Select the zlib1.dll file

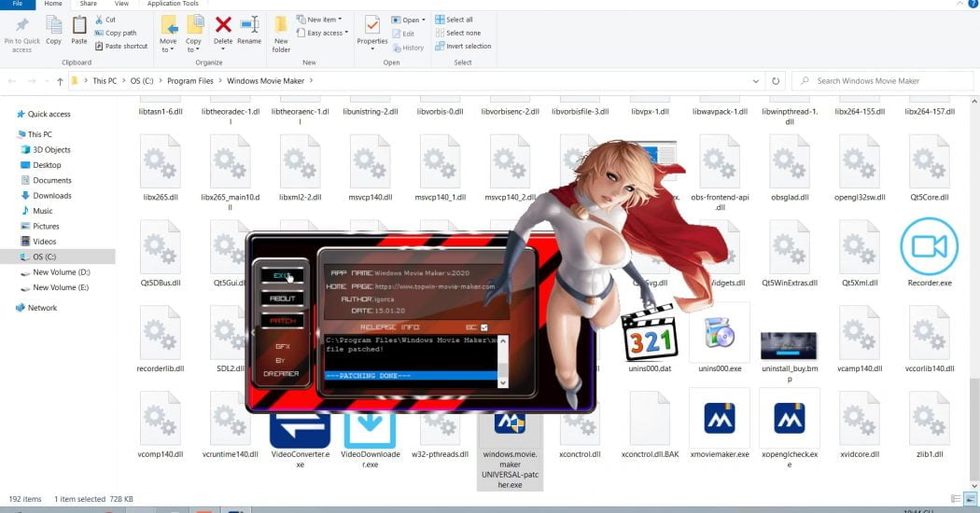(x=930, y=418)
